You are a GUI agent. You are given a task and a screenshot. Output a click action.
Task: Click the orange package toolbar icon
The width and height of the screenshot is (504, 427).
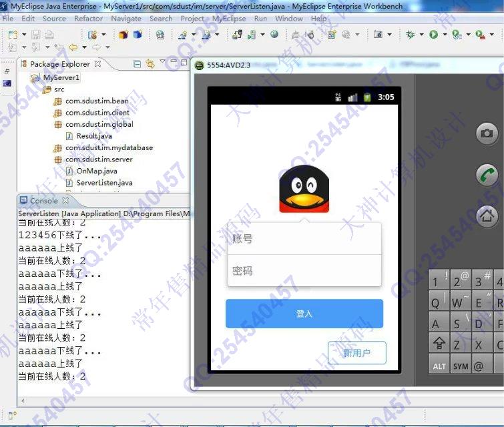tap(123, 35)
